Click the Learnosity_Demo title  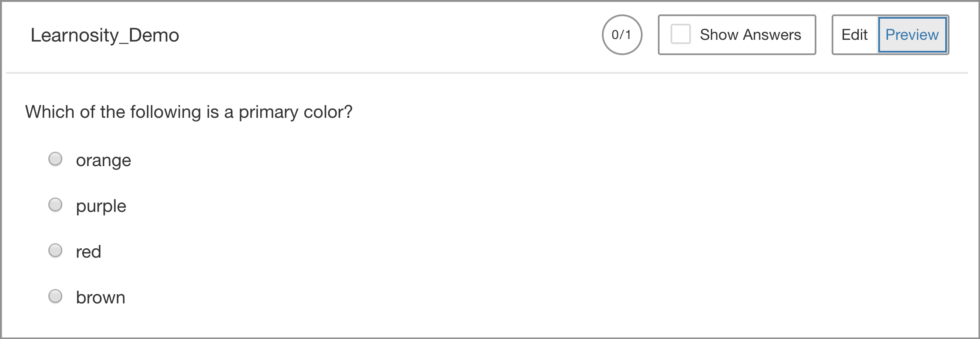tap(105, 35)
